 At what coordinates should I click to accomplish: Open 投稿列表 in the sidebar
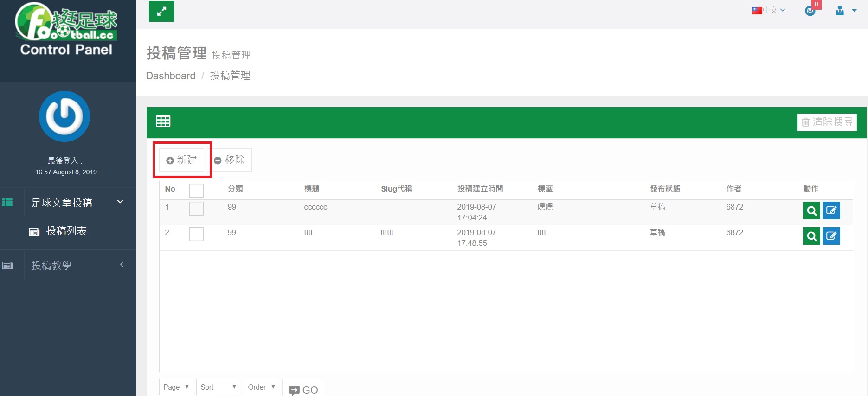click(x=66, y=231)
